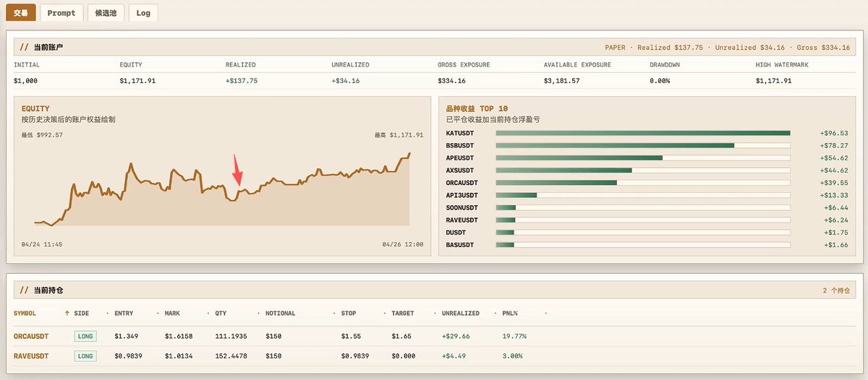Viewport: 868px width, 380px height.
Task: Switch to the 交易 tab
Action: [20, 12]
